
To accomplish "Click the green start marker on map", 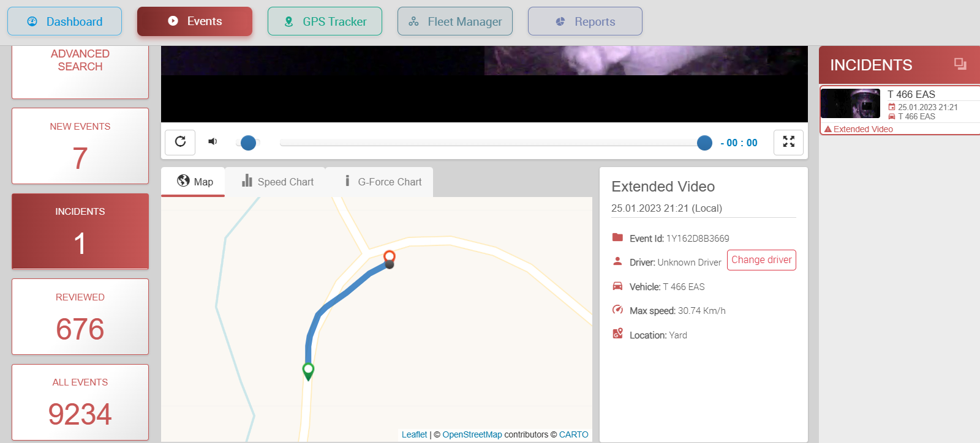I will click(x=309, y=370).
